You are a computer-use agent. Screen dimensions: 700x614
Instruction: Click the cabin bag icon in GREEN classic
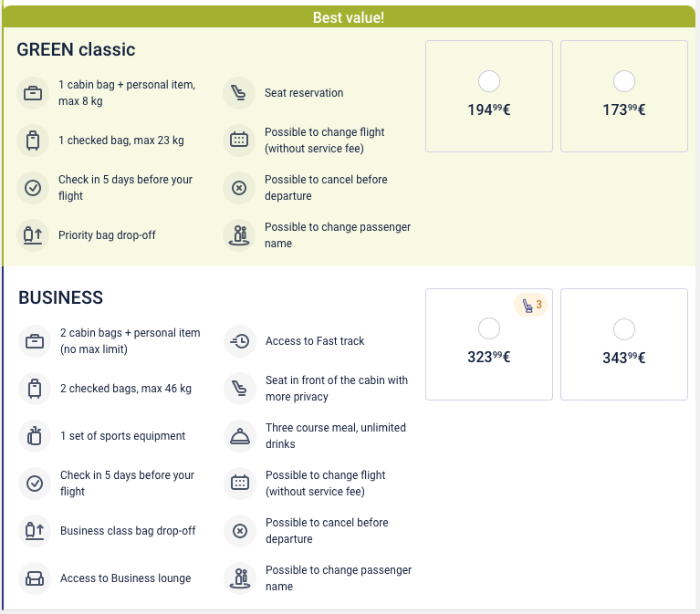tap(33, 93)
